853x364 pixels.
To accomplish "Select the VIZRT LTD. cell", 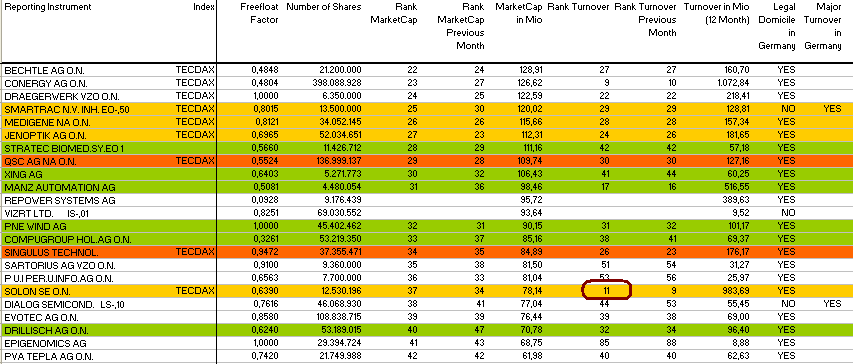I will (28, 214).
